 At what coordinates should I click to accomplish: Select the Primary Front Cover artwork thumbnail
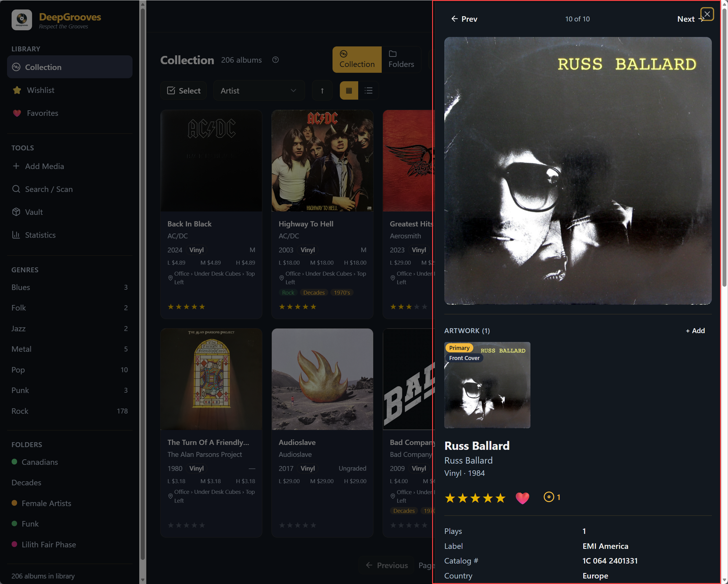pyautogui.click(x=487, y=385)
